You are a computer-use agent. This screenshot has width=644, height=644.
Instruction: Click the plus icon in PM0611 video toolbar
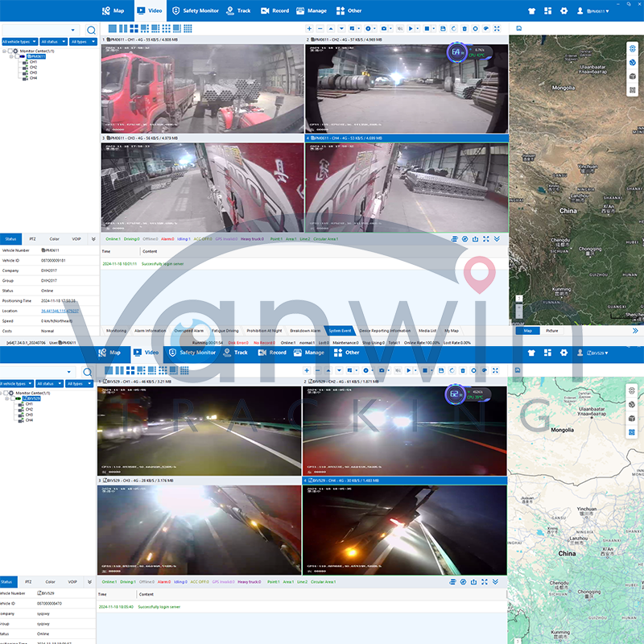point(309,28)
